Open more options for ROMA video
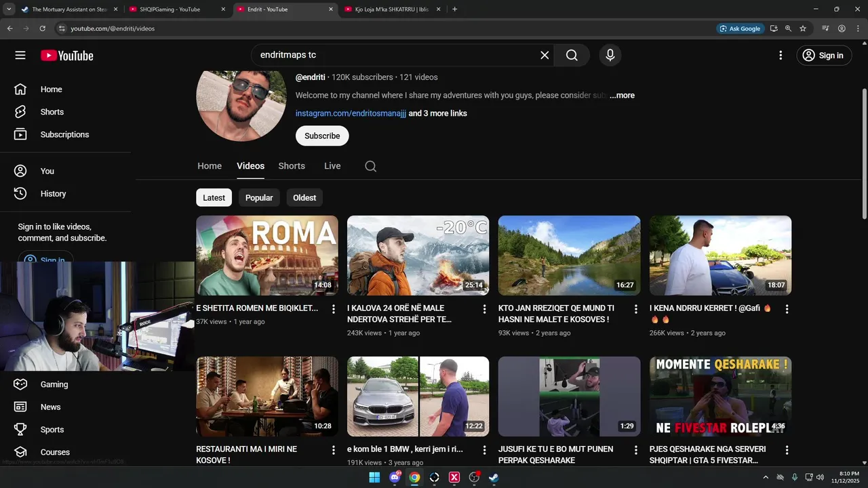This screenshot has height=488, width=868. click(x=333, y=309)
